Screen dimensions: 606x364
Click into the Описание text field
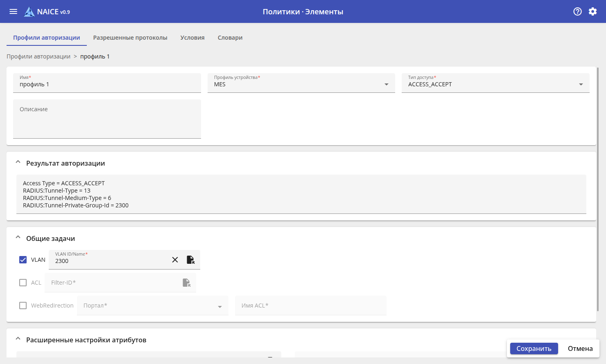click(107, 119)
